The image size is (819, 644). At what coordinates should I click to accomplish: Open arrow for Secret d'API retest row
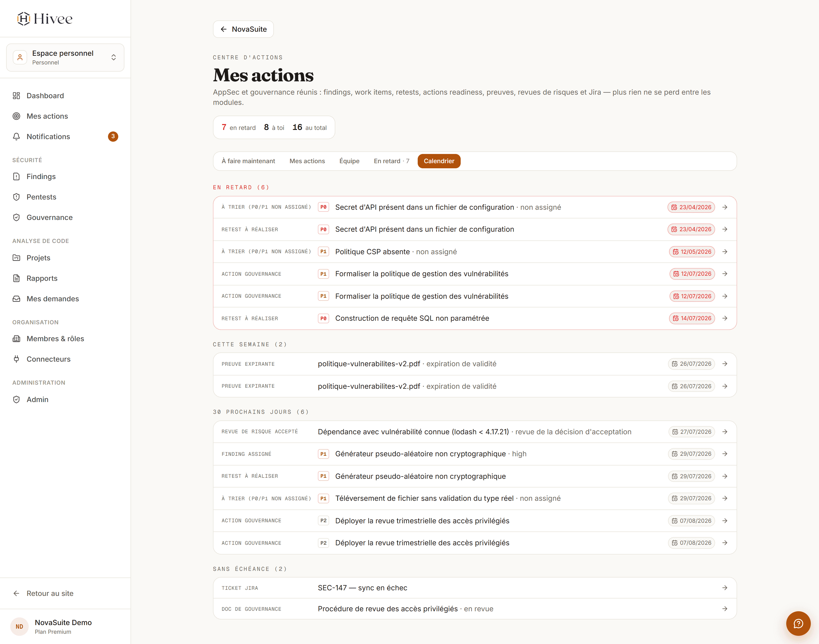pos(725,229)
